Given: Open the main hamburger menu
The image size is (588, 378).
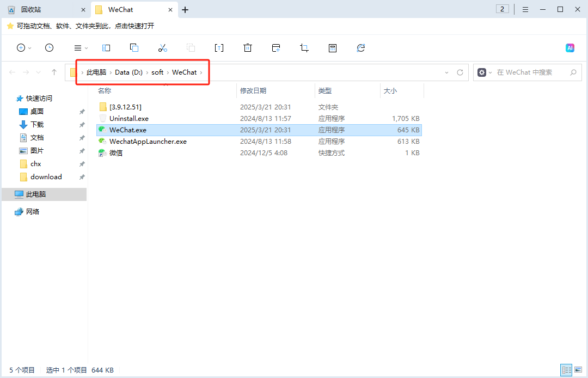Looking at the screenshot, I should tap(525, 9).
